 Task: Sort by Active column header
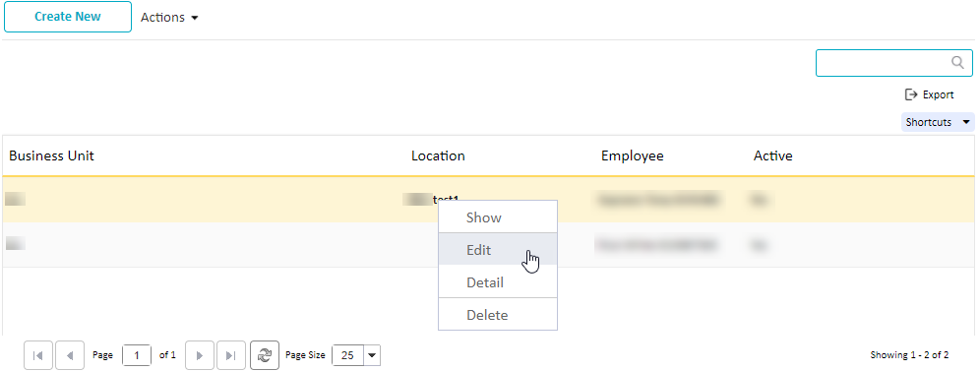(773, 155)
